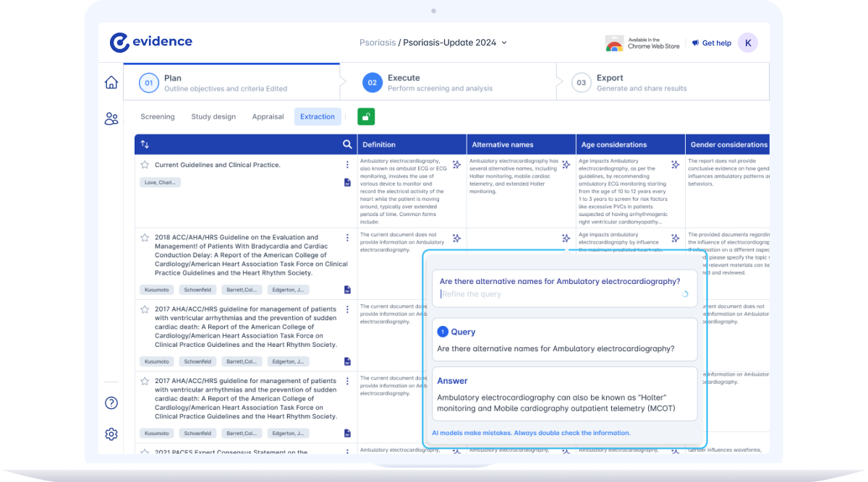
Task: Go to step 03 Export
Action: [x=609, y=82]
